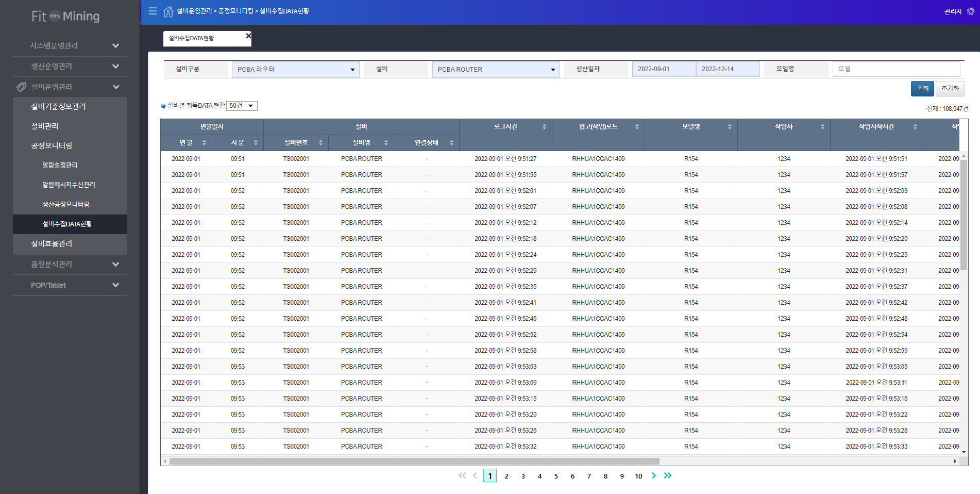Image resolution: width=980 pixels, height=494 pixels.
Task: Sort by 모델명 column sort icon
Action: point(730,127)
